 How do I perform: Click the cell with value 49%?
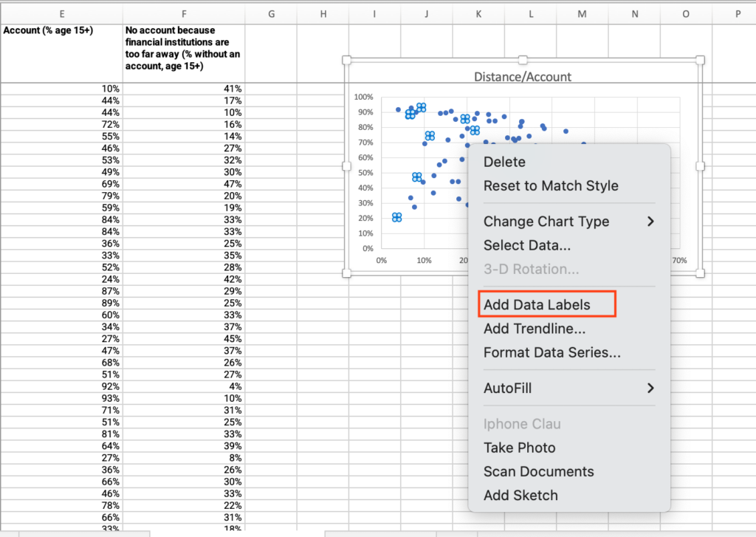click(x=62, y=172)
